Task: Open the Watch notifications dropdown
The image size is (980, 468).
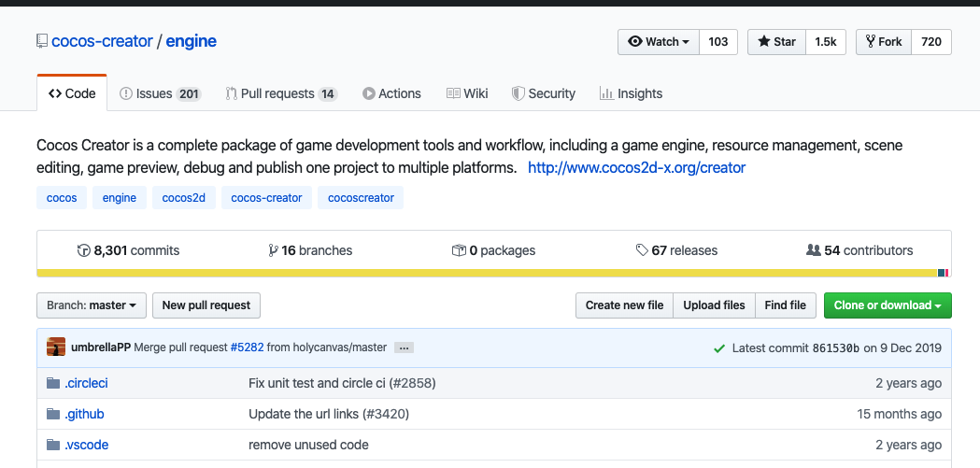Action: pos(659,42)
